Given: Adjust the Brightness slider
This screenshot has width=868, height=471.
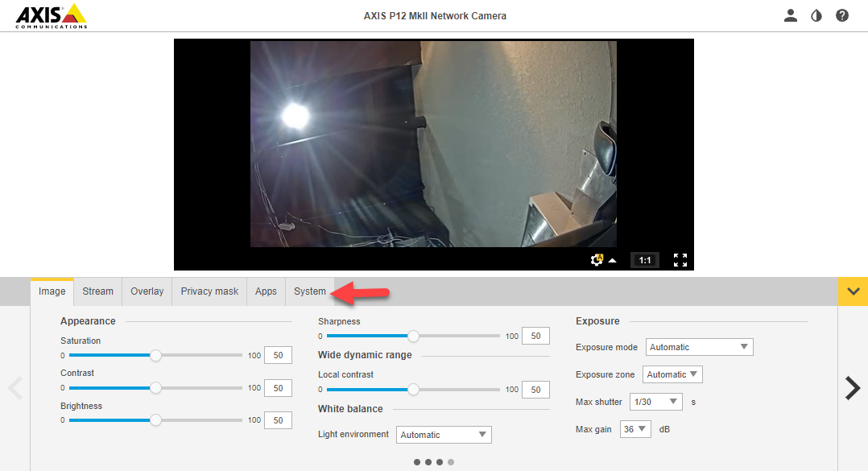Looking at the screenshot, I should tap(155, 420).
